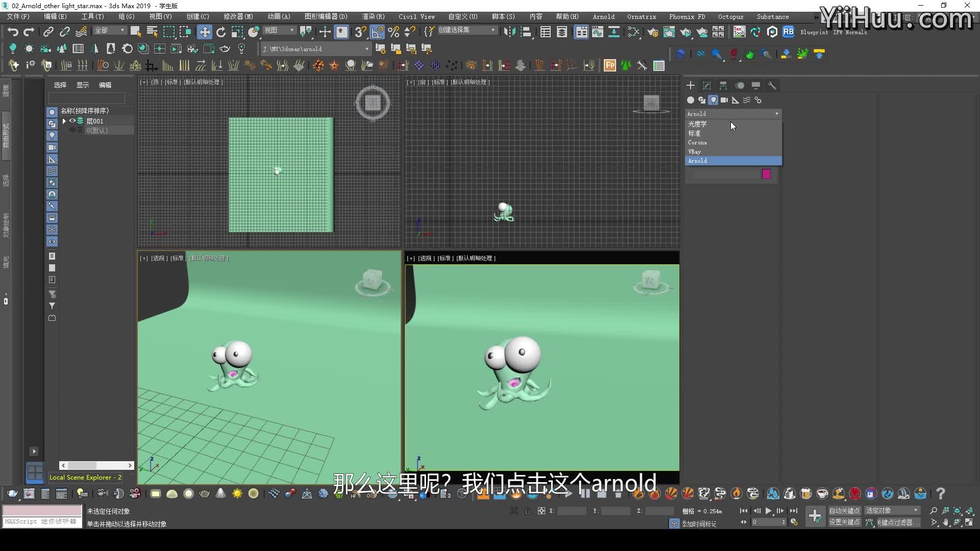Click the question mark help icon
This screenshot has height=551, width=980.
point(941,493)
